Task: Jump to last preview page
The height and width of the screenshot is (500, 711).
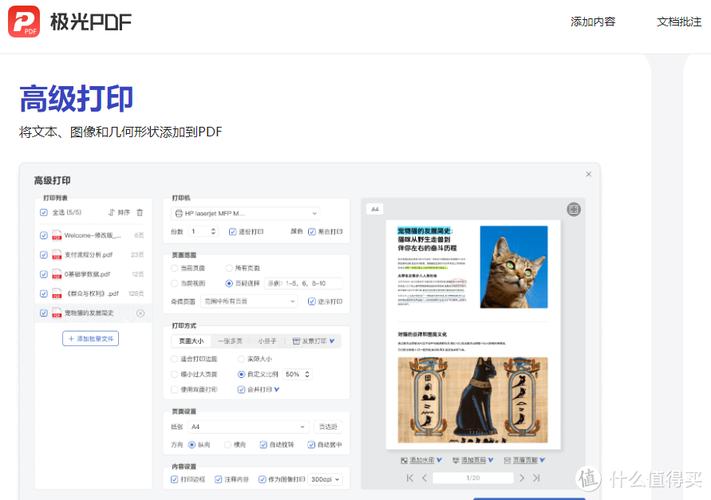Action: (x=536, y=478)
